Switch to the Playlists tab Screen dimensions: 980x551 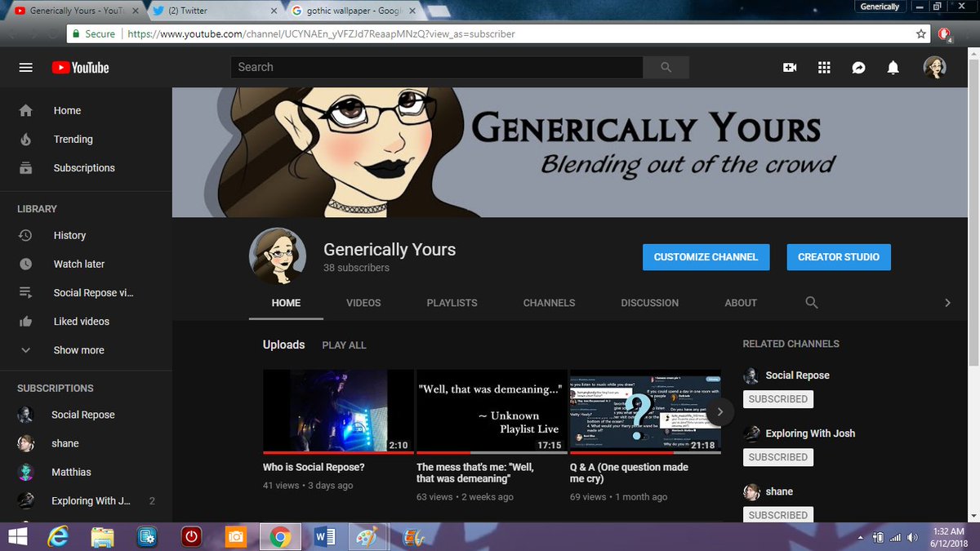click(x=452, y=303)
